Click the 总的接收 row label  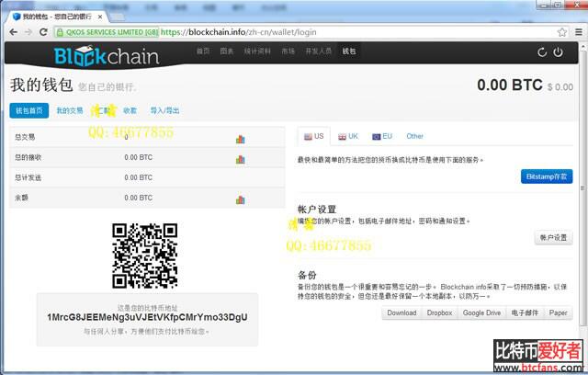28,157
